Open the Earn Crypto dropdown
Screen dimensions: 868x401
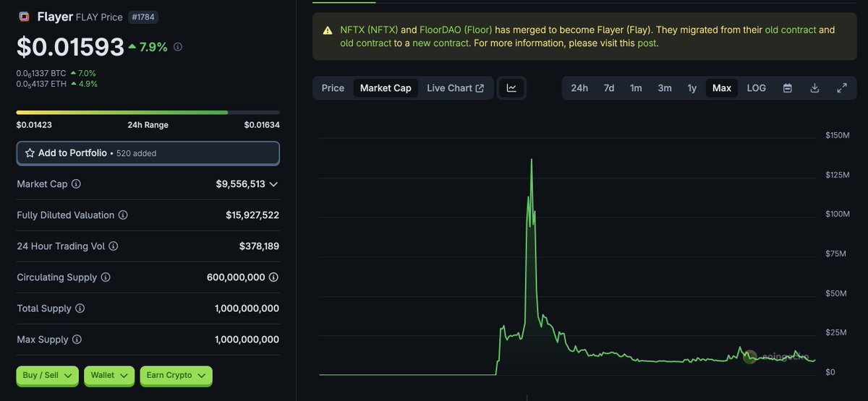[x=176, y=376]
